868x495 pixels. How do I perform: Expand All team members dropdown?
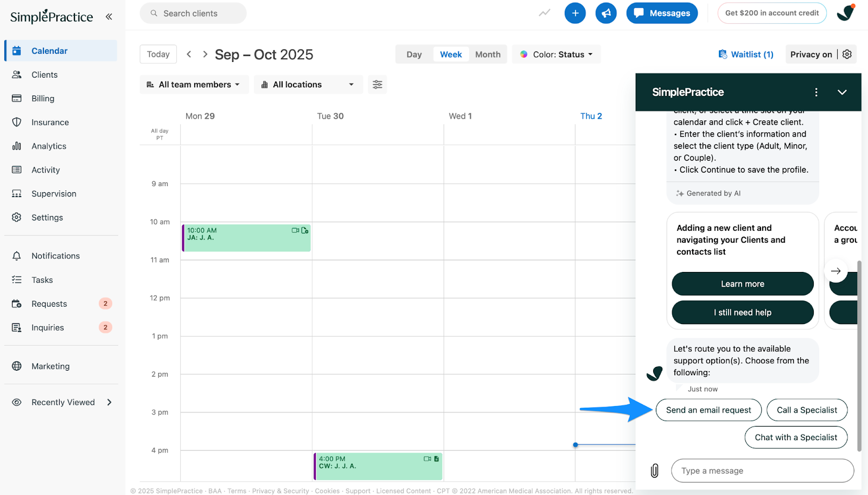pos(194,85)
